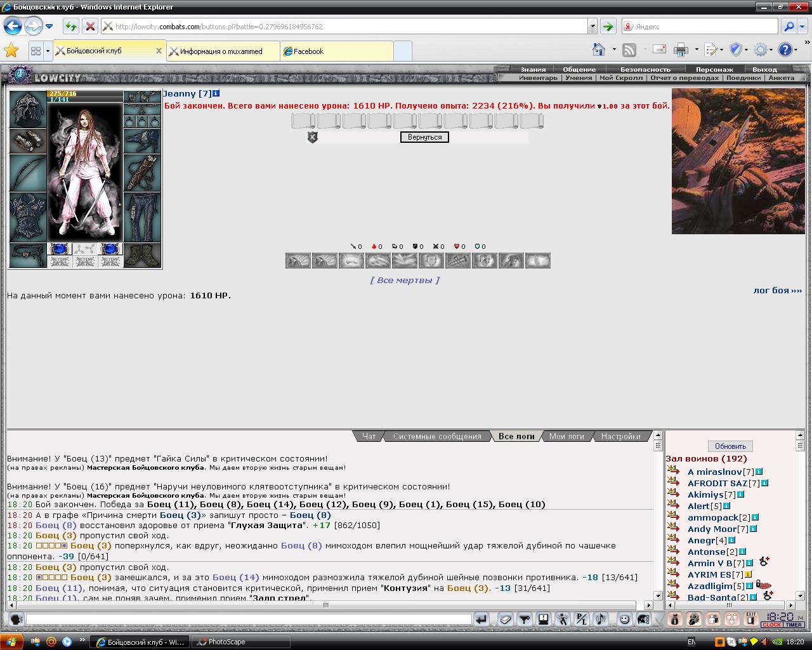
Task: Expand the Quick Tabs dropdown arrow
Action: pyautogui.click(x=48, y=51)
